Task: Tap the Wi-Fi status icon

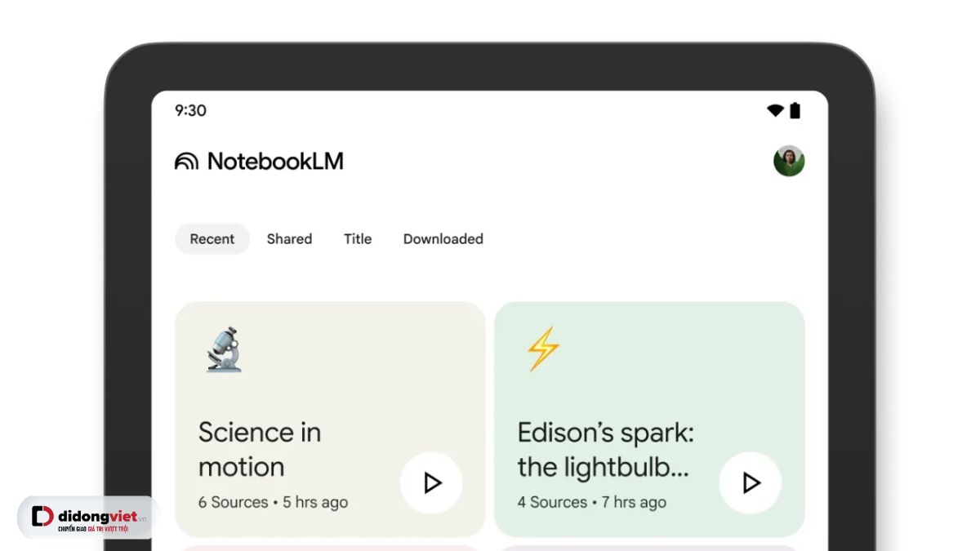Action: click(775, 111)
